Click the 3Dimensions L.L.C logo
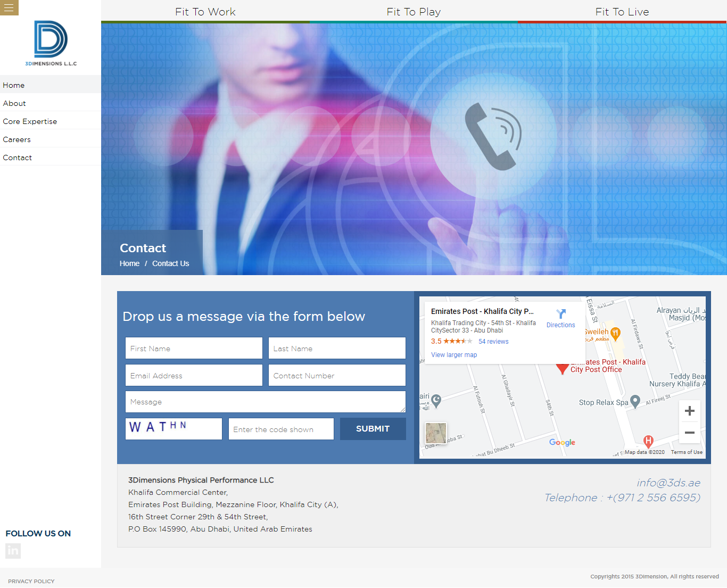Viewport: 727px width, 588px height. tap(51, 43)
